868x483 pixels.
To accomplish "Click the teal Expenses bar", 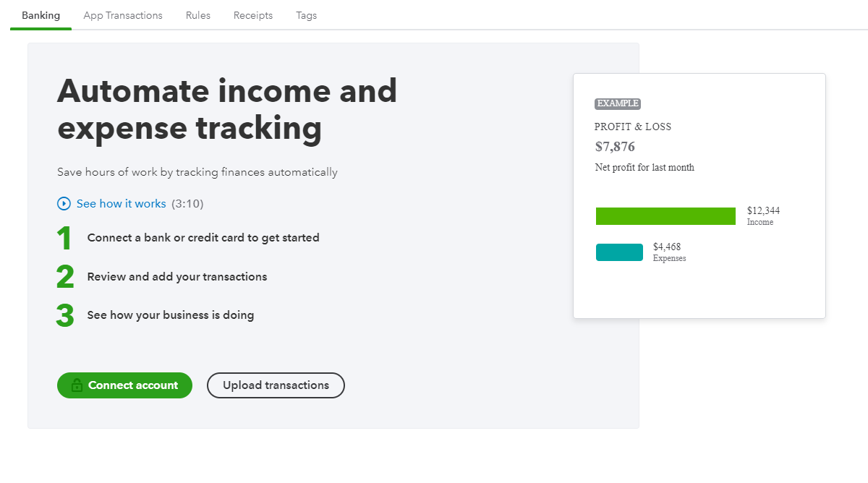I will [x=619, y=252].
